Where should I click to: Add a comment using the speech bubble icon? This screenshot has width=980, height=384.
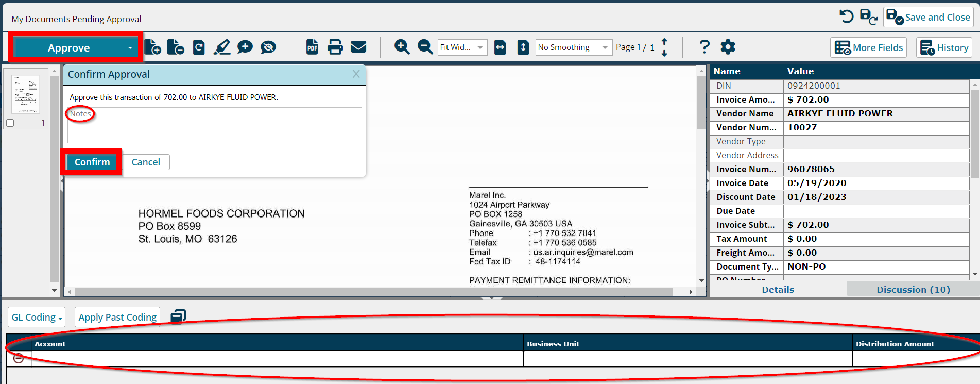tap(245, 47)
